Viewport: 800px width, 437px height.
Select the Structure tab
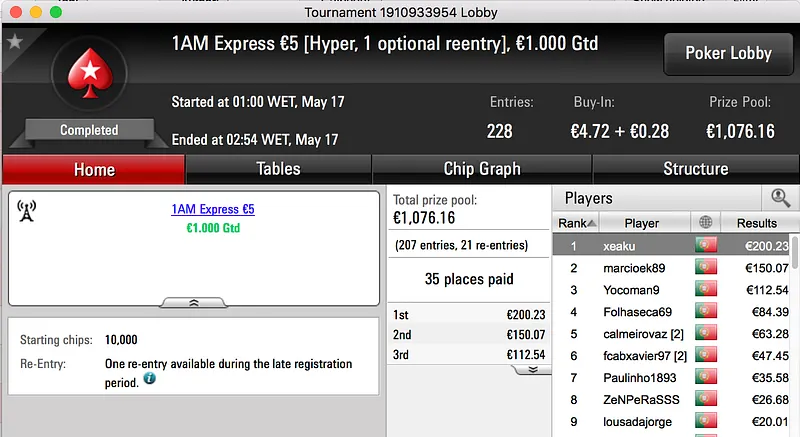coord(695,169)
